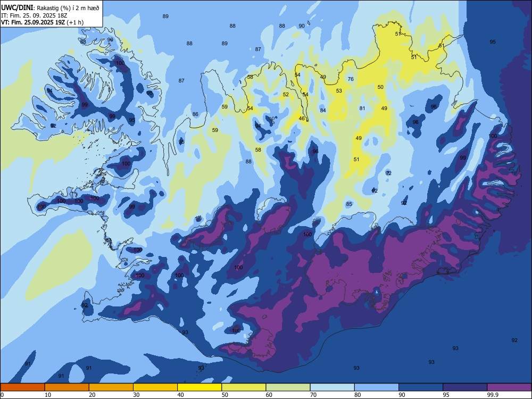Click the '70' label under the color scale
532x399 pixels.
313,395
